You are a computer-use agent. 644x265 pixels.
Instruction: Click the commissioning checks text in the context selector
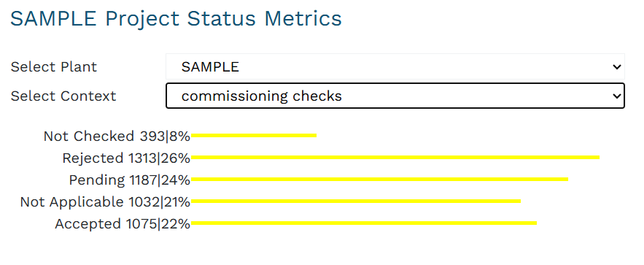(x=262, y=96)
